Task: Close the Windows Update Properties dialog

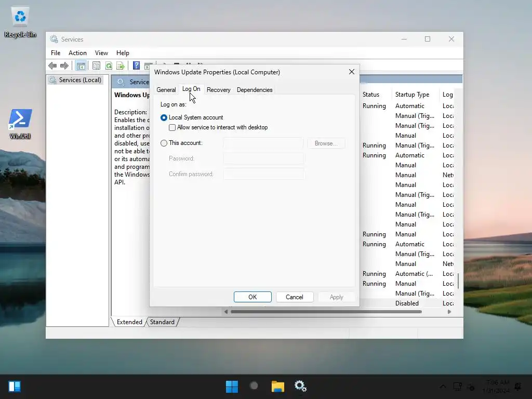Action: pos(352,72)
